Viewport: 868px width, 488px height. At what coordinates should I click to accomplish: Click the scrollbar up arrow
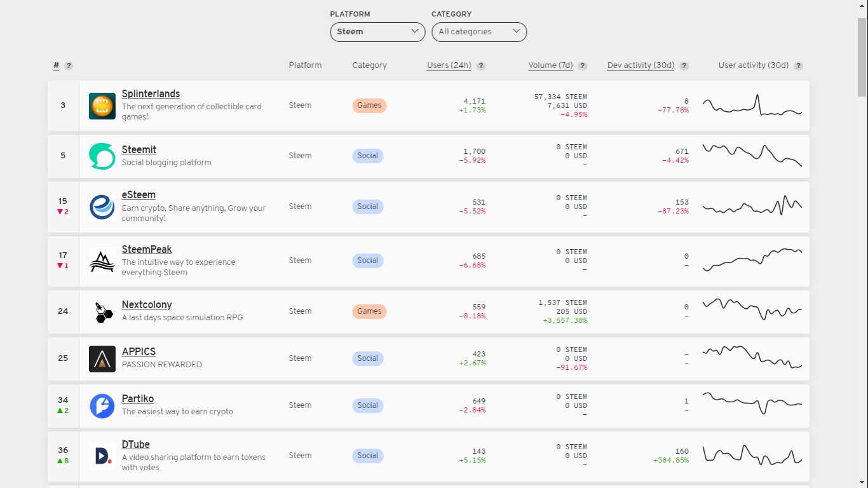(x=862, y=6)
